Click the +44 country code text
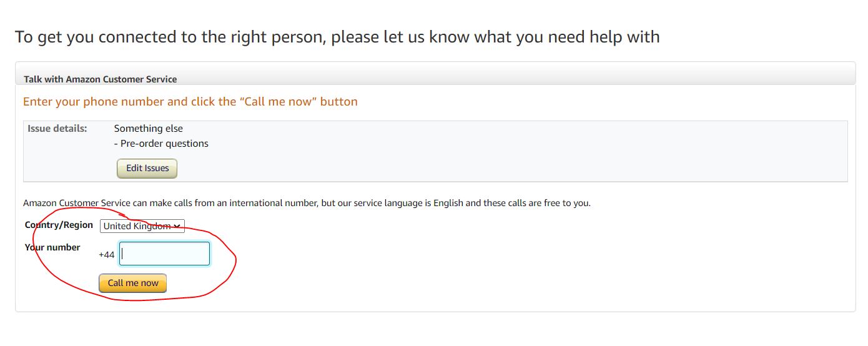Viewport: 868px width, 346px height. 107,255
